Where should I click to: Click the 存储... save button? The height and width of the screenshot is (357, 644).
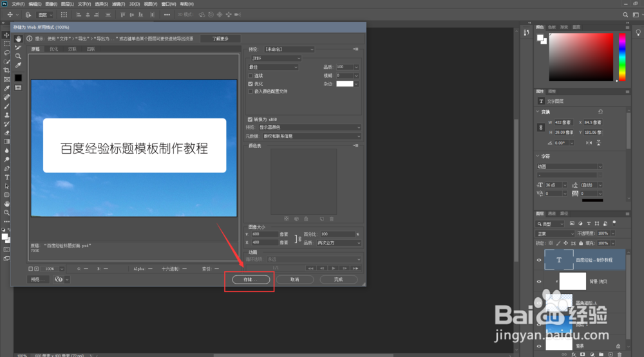tap(251, 279)
